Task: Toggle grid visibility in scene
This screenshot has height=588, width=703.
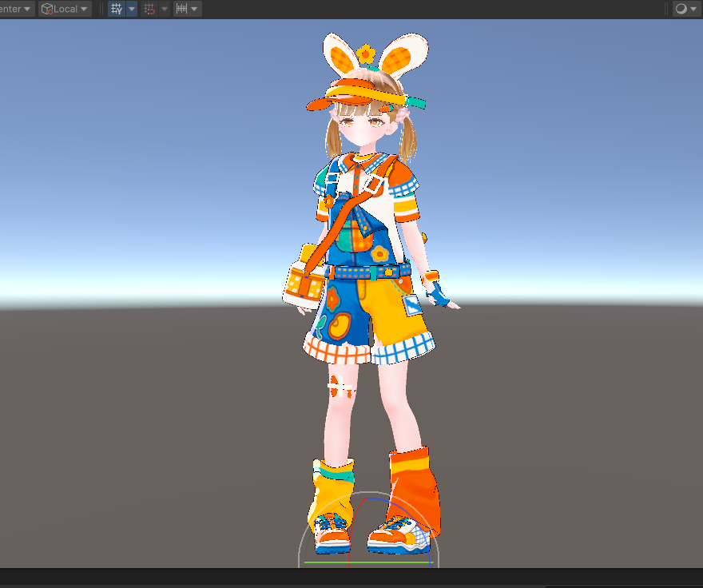Action: click(x=117, y=9)
